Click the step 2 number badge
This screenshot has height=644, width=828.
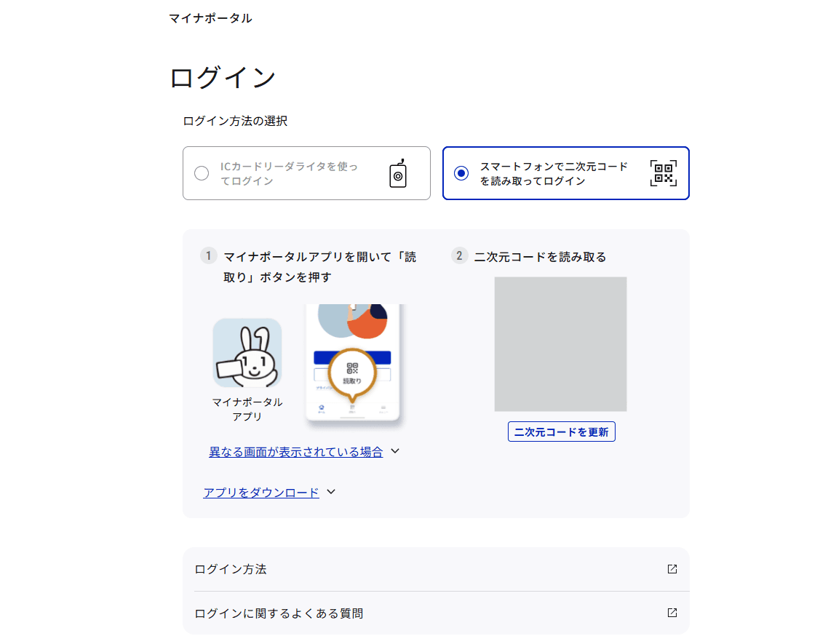point(459,256)
